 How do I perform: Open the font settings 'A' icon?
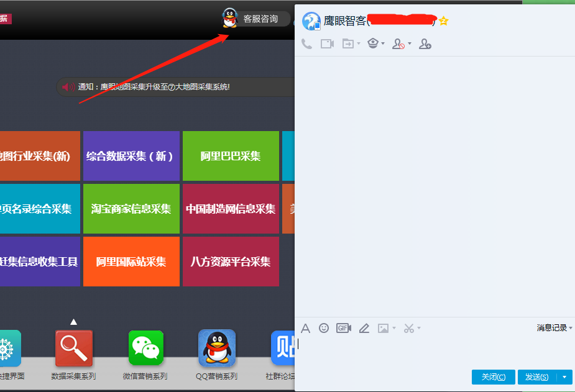click(x=305, y=328)
